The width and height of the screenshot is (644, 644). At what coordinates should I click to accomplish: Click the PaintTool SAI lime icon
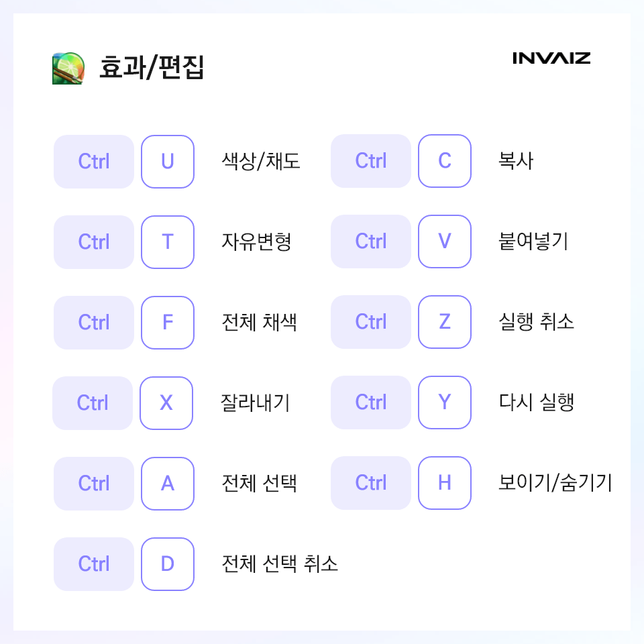point(68,68)
